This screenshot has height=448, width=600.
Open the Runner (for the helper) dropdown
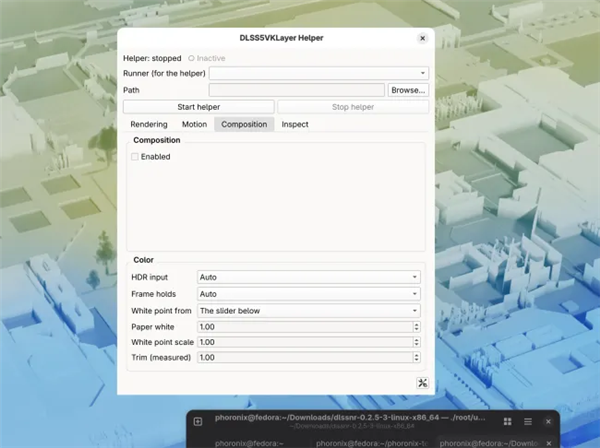coord(319,73)
